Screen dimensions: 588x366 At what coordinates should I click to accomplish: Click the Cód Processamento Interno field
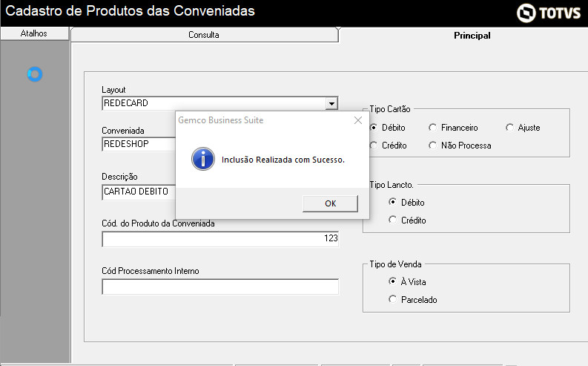click(220, 287)
